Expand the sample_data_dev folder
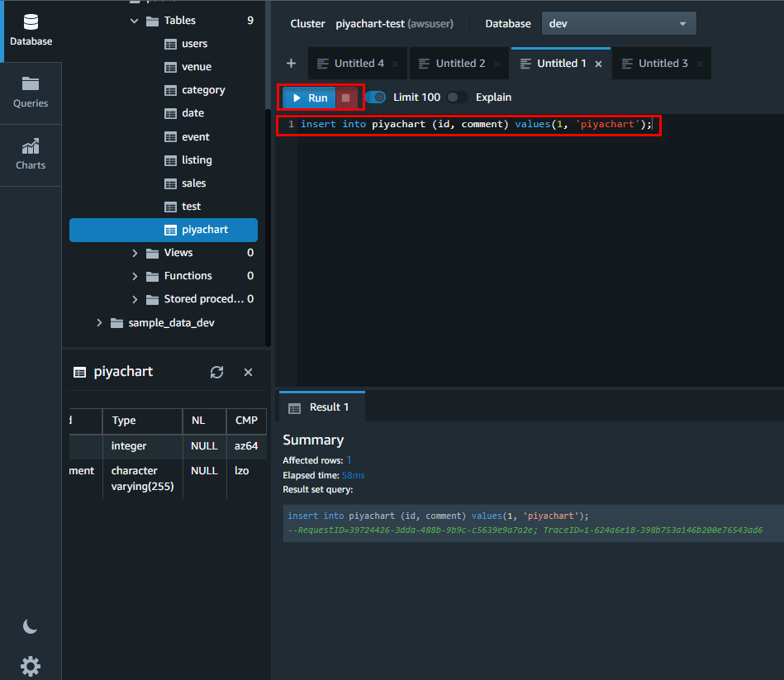 (99, 322)
